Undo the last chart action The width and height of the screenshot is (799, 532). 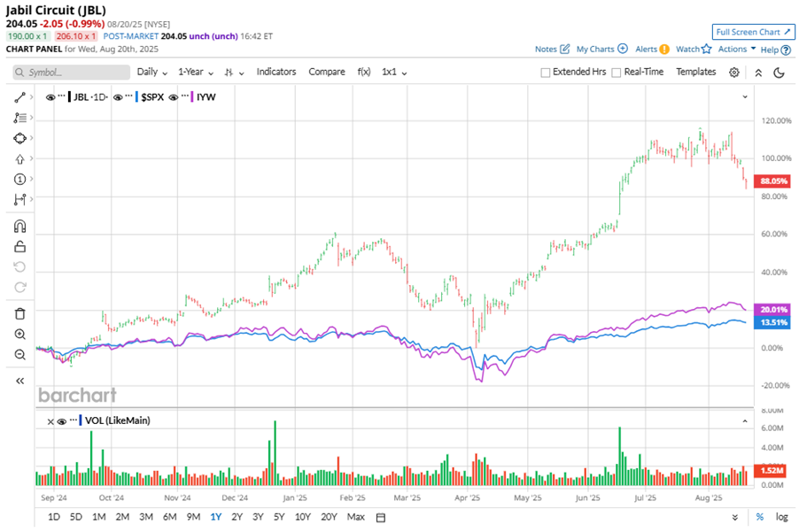(19, 266)
